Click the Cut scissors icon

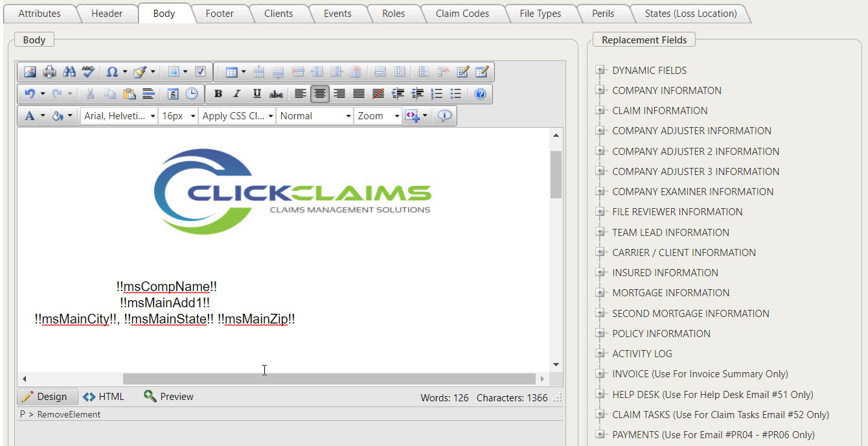tap(90, 94)
